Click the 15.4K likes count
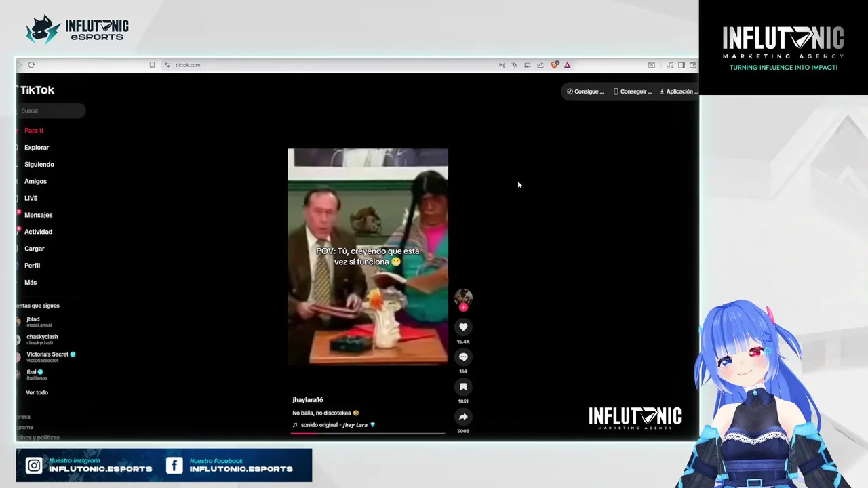The width and height of the screenshot is (868, 488). [463, 342]
